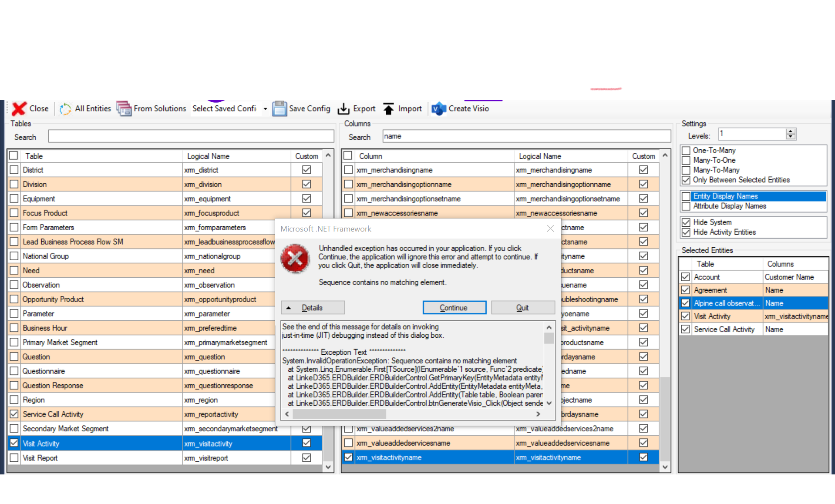Toggle Attribute Display Names checkbox
835x504 pixels.
pyautogui.click(x=686, y=206)
